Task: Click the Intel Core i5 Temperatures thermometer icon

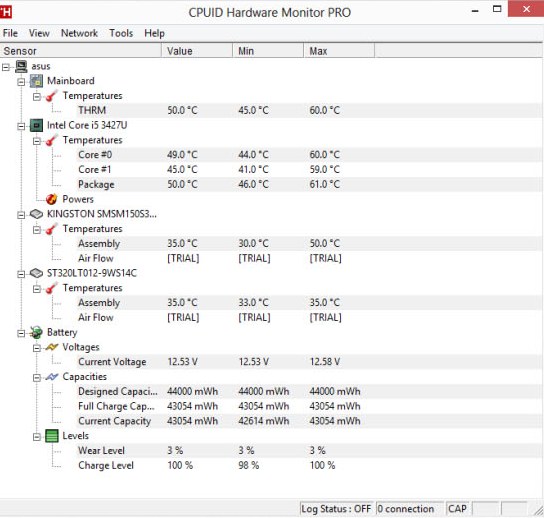Action: (x=52, y=141)
